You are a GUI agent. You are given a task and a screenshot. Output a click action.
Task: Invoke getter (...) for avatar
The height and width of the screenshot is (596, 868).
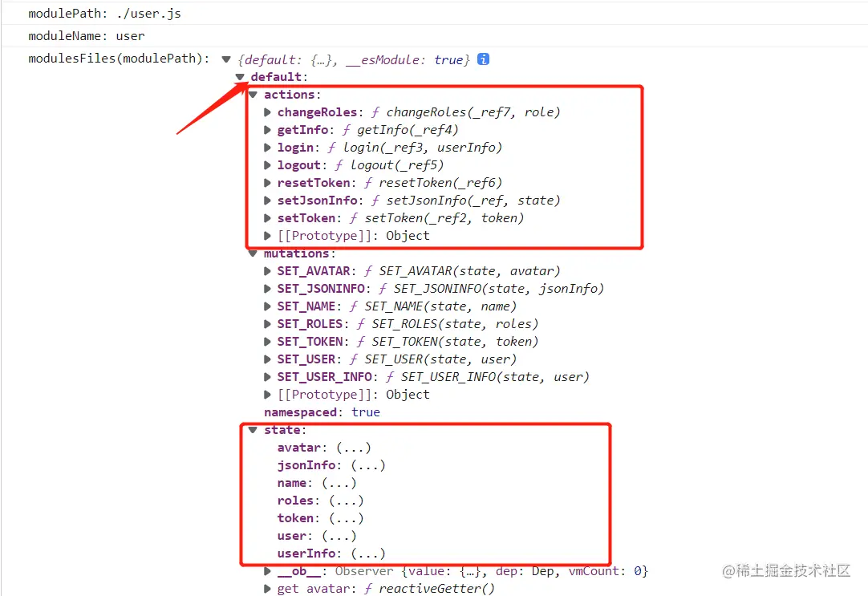click(x=353, y=448)
